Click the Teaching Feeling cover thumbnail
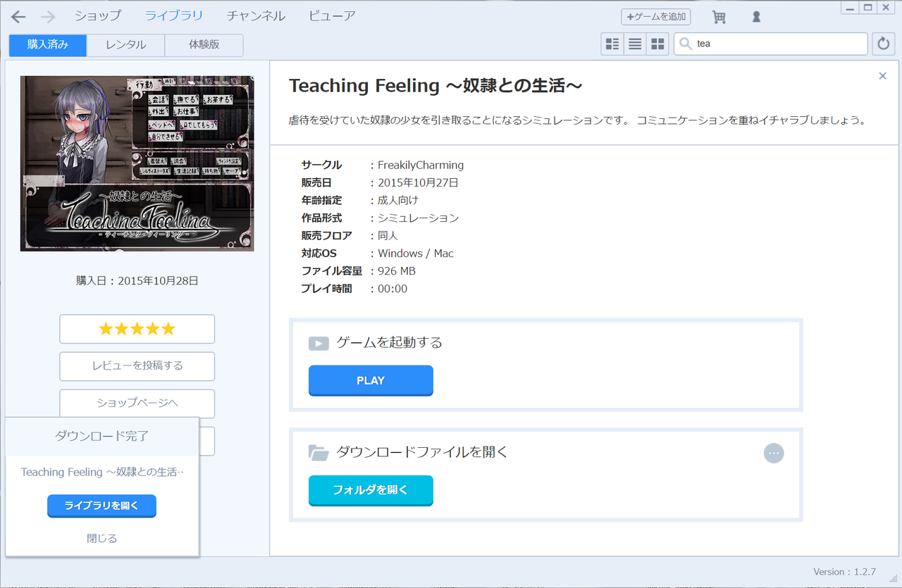Screen dimensions: 902x588 [137, 163]
